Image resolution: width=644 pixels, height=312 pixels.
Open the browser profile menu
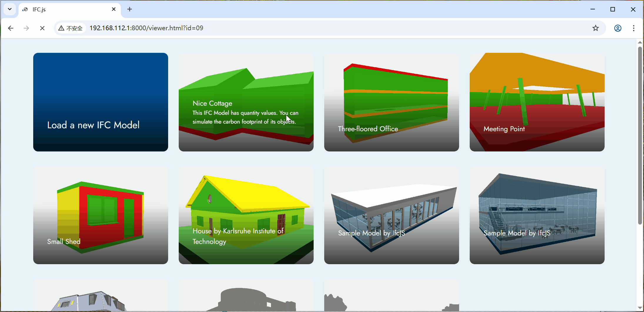point(618,28)
